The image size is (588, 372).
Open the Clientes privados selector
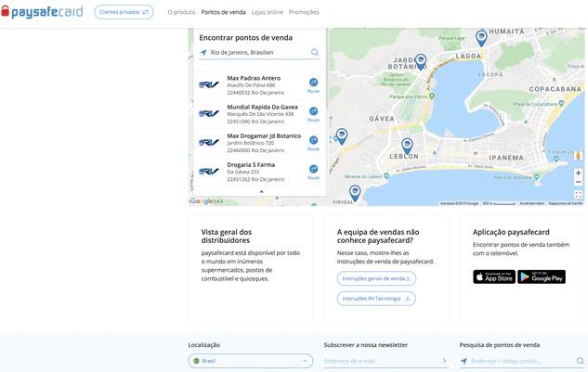(124, 12)
